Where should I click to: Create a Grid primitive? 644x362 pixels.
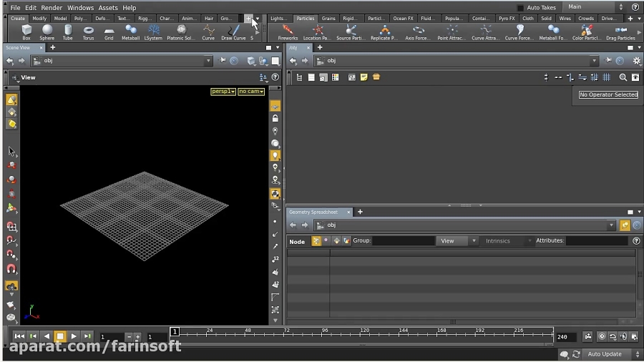109,32
